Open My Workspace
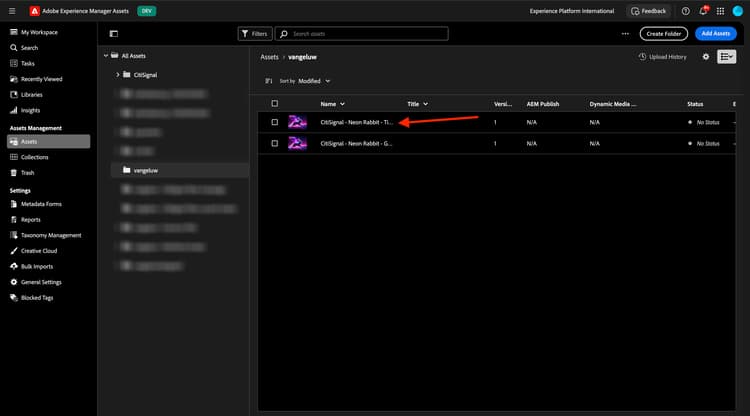 point(39,32)
